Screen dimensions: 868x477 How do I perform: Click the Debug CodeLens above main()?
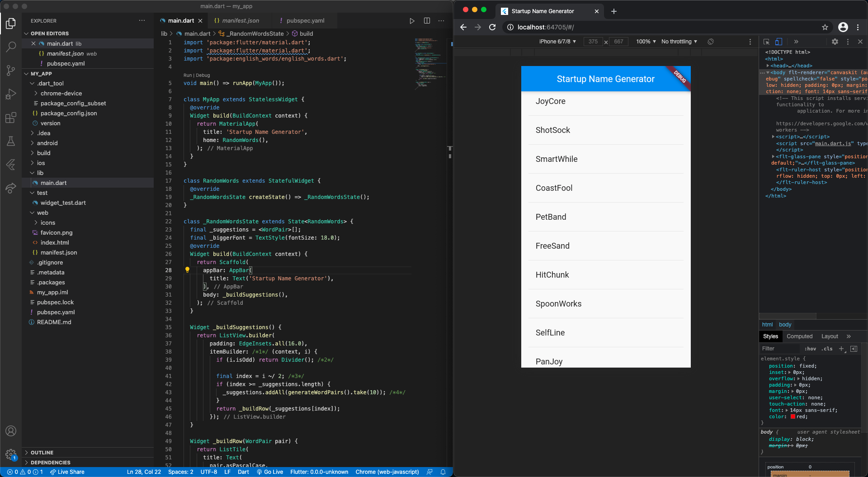[x=203, y=76]
